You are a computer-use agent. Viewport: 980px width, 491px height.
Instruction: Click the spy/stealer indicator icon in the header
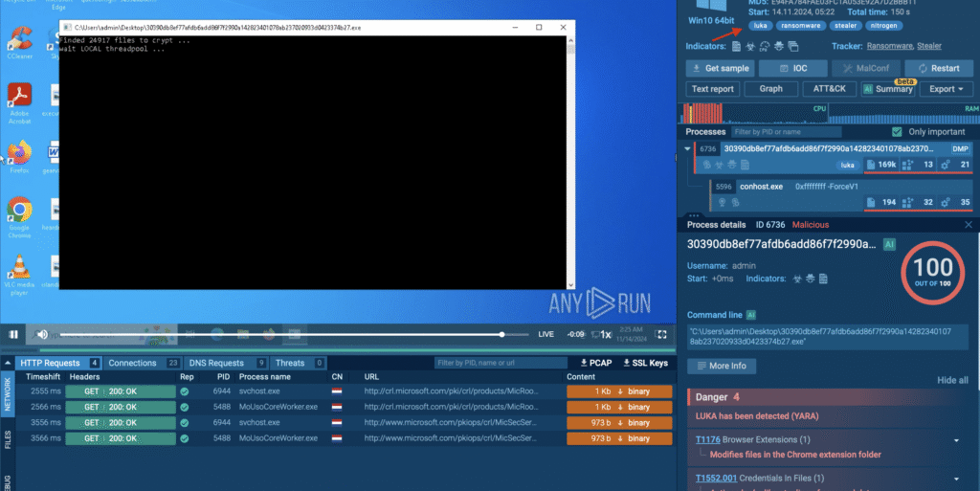[779, 46]
